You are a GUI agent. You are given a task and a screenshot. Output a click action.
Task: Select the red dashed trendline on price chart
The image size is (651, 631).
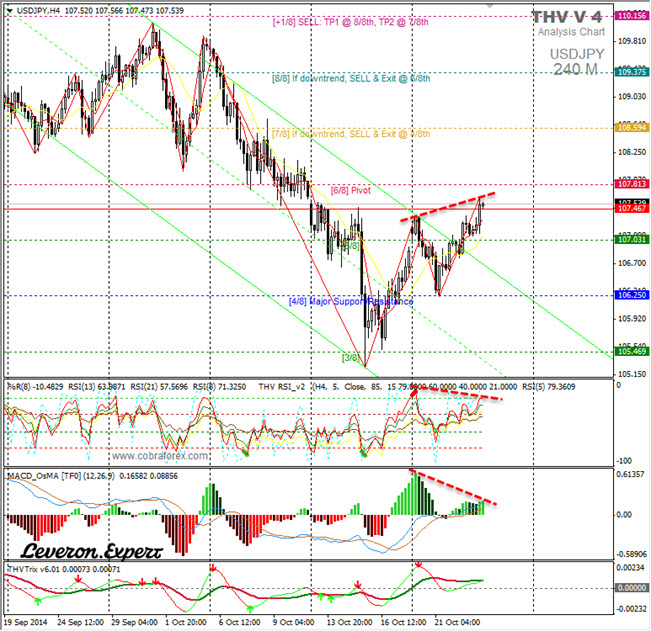pyautogui.click(x=448, y=205)
